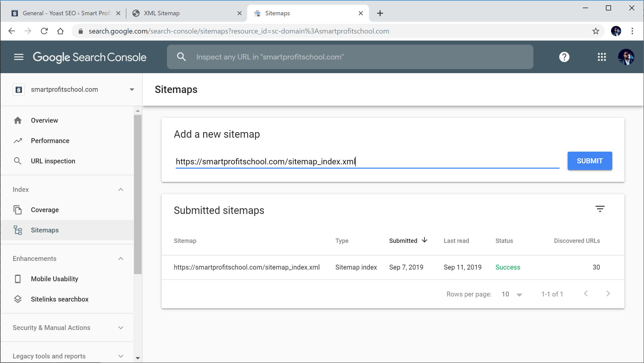This screenshot has width=644, height=363.
Task: Open the Overview report
Action: pyautogui.click(x=67, y=120)
